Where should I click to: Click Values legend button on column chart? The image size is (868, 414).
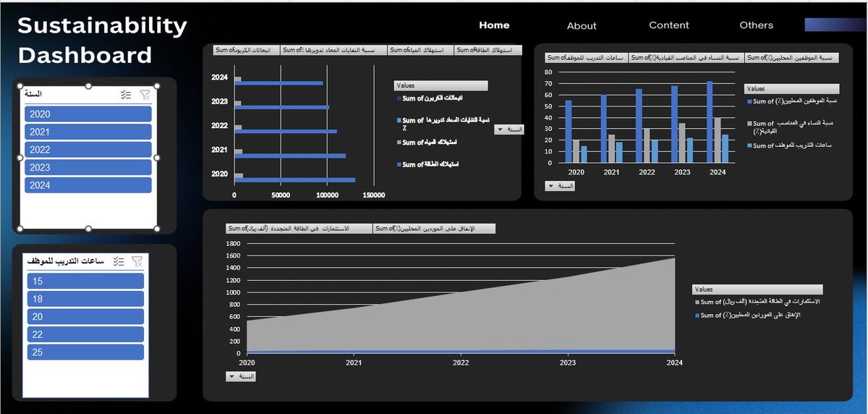pos(791,88)
